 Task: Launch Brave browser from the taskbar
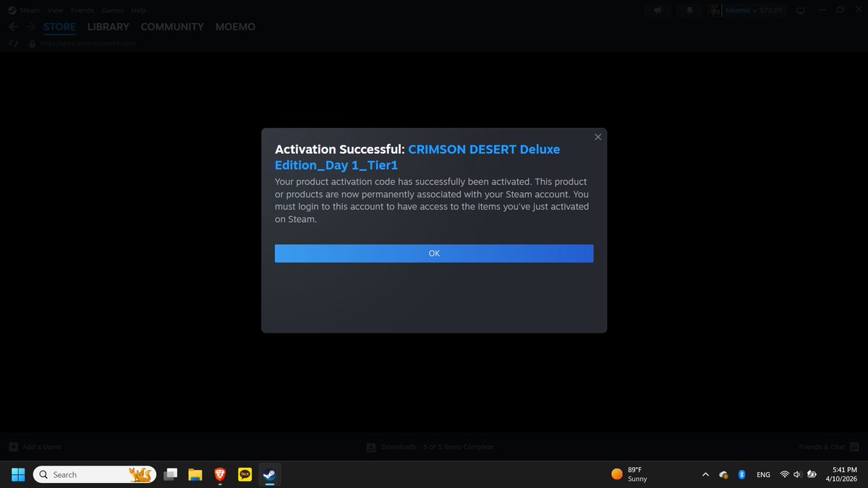[219, 474]
